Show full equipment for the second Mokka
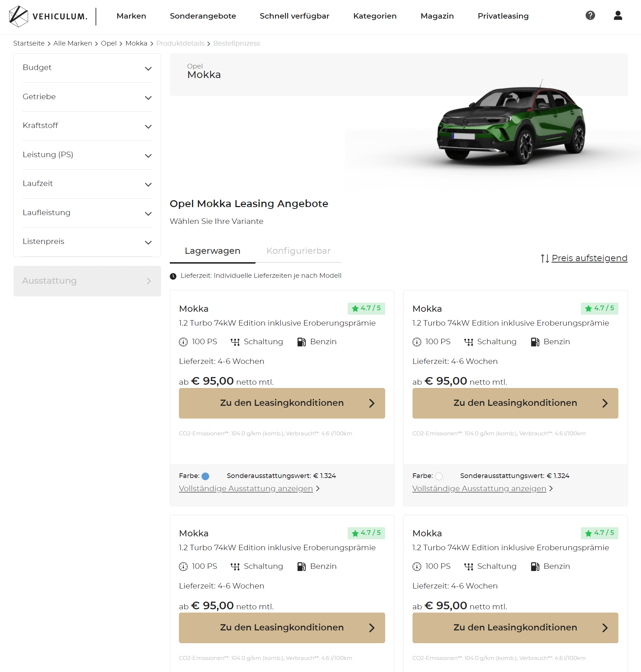 click(479, 489)
